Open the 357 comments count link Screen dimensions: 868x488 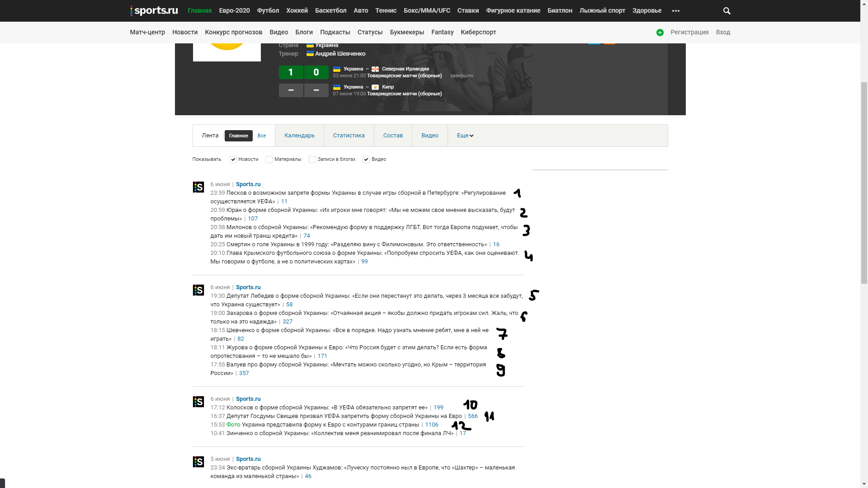click(x=244, y=373)
